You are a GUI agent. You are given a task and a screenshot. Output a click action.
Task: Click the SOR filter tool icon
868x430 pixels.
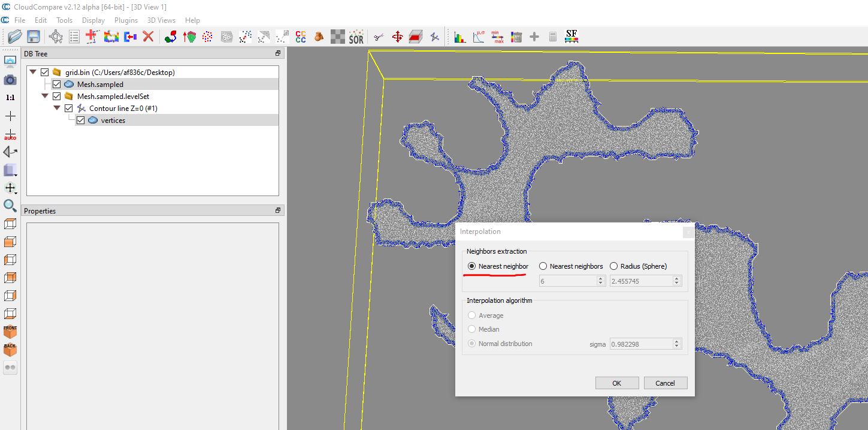[x=356, y=37]
